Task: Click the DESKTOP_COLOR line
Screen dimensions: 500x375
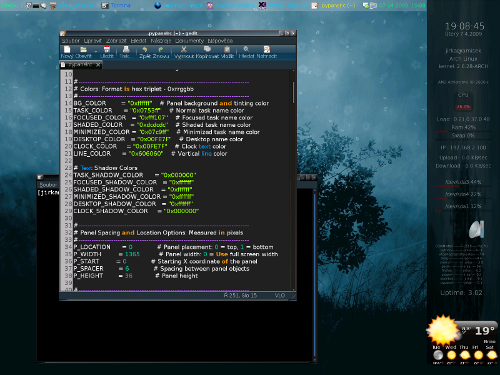Action: (158, 139)
